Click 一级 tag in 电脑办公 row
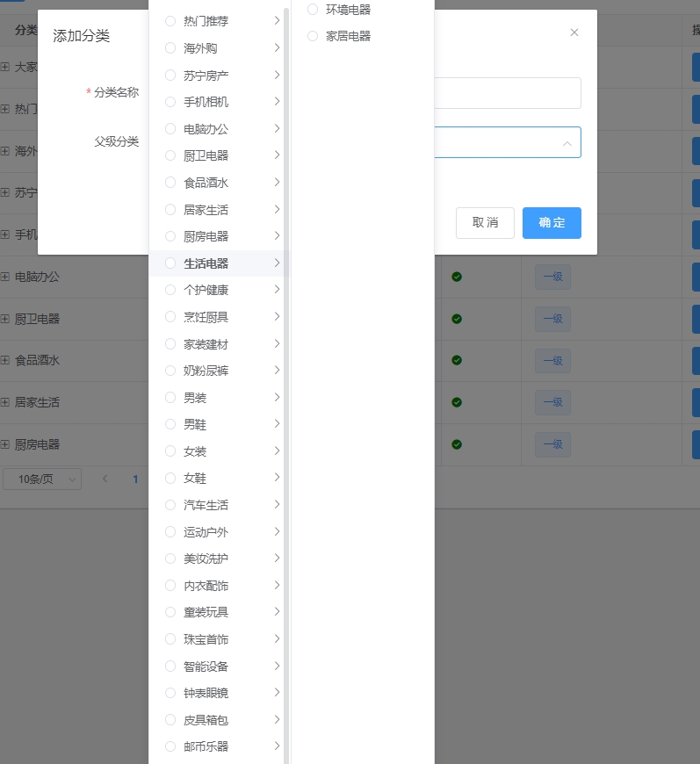Image resolution: width=700 pixels, height=764 pixels. pyautogui.click(x=552, y=277)
